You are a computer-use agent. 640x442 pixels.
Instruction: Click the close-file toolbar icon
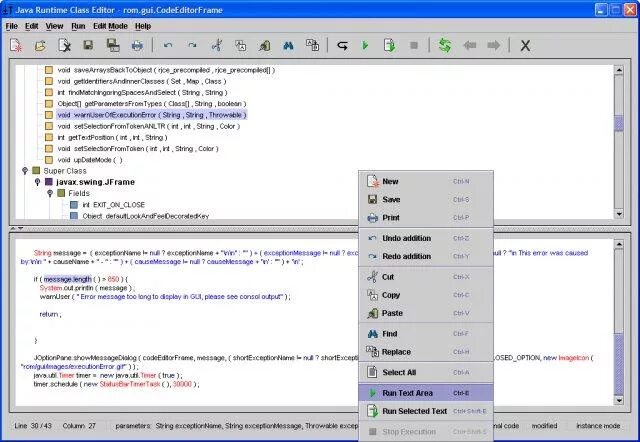tap(64, 45)
